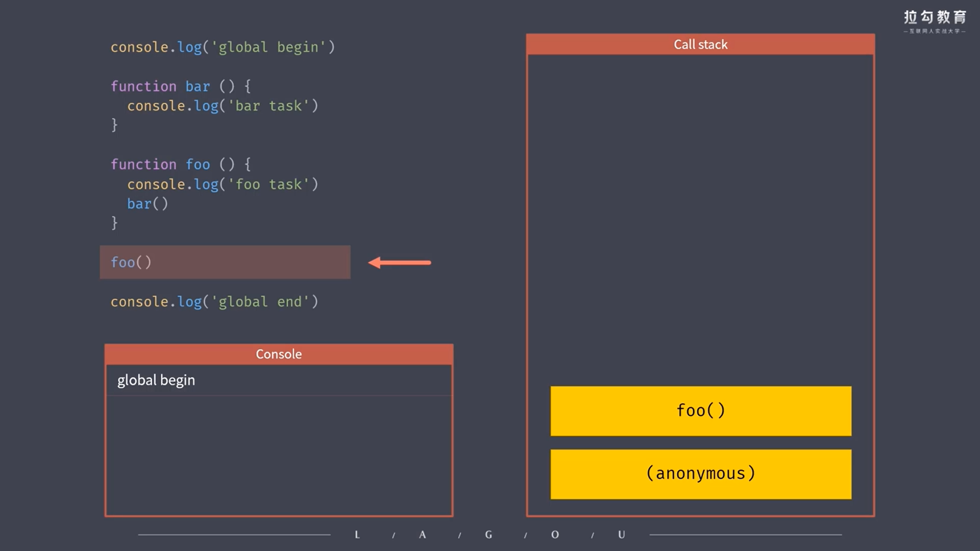Click the 'function bar () {' line
The image size is (980, 551).
tap(181, 86)
